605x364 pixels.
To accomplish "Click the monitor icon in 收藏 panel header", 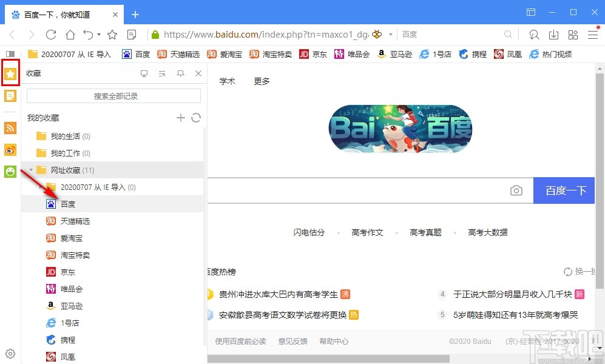I will 144,73.
